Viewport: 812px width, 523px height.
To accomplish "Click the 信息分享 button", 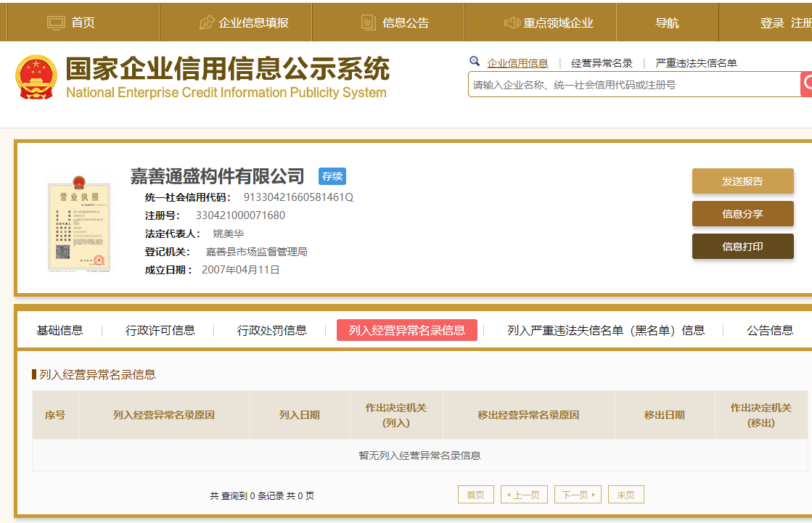I will tap(742, 214).
